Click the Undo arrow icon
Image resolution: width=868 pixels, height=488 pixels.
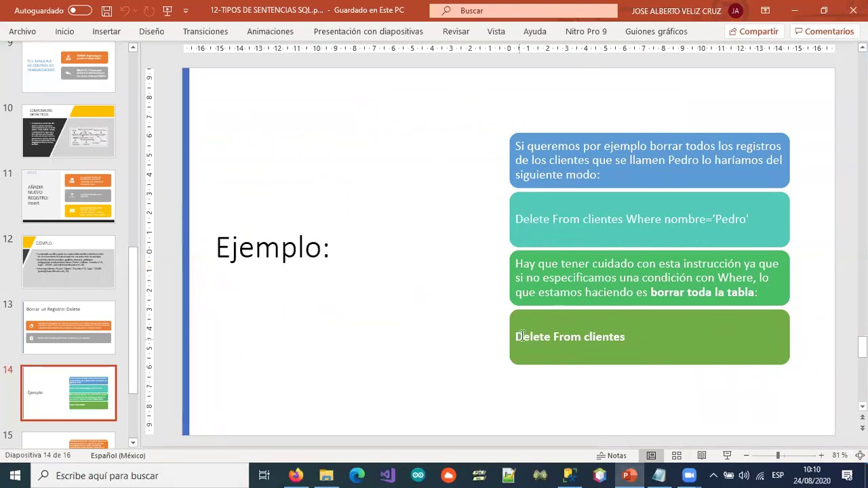(x=125, y=11)
